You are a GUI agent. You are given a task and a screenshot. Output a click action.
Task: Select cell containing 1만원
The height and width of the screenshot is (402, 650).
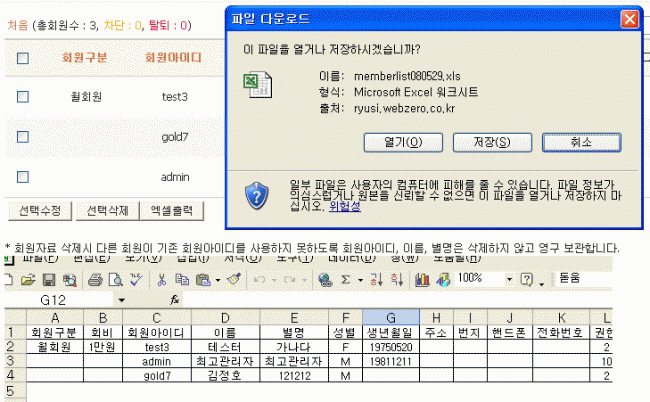click(102, 347)
